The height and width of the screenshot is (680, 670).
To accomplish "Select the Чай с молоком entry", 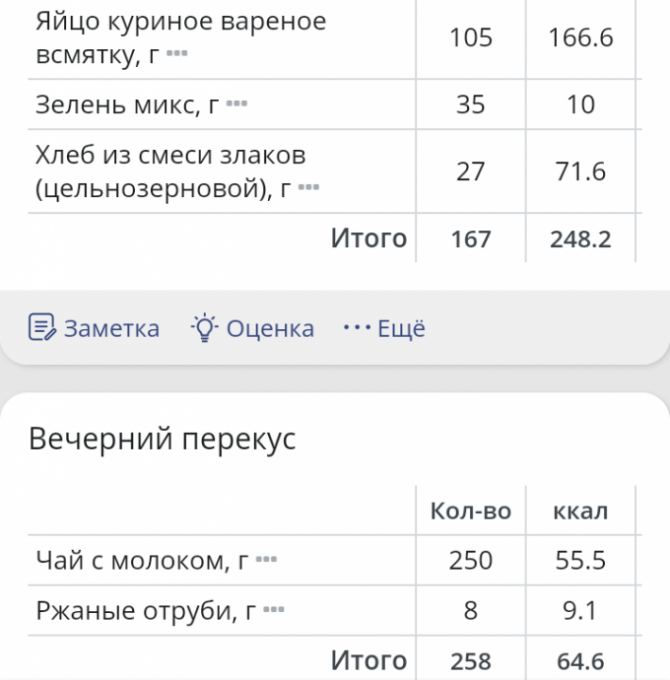I will click(x=334, y=560).
